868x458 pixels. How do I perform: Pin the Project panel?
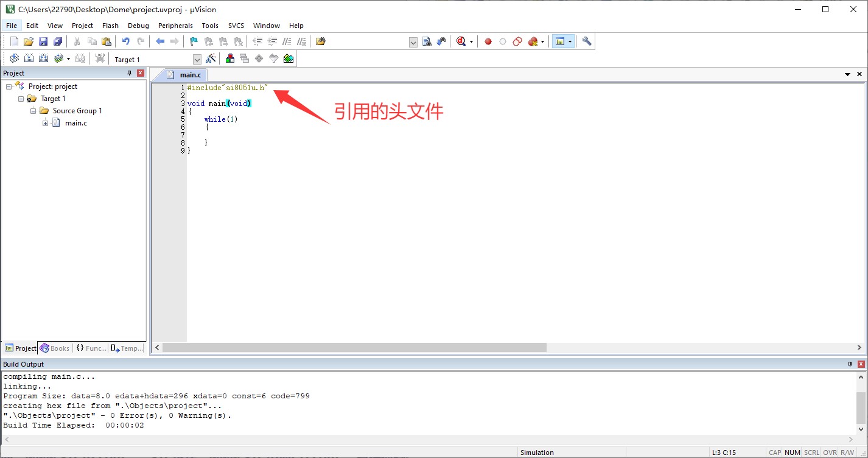coord(128,72)
